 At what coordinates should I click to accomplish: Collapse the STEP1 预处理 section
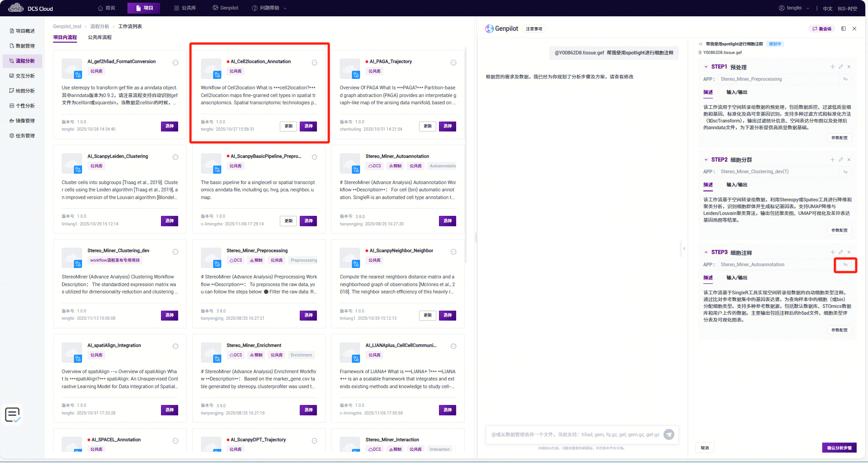pos(706,67)
